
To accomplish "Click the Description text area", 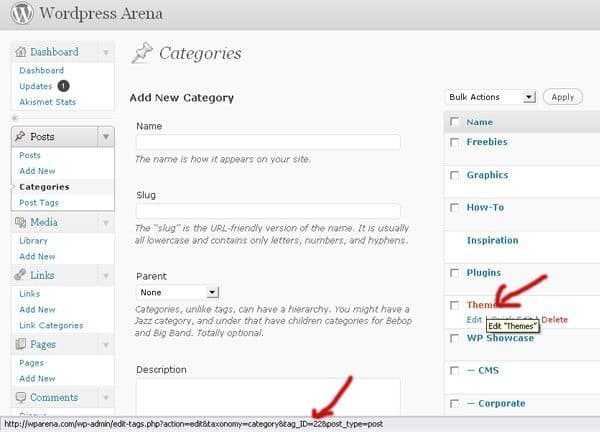I will 268,397.
